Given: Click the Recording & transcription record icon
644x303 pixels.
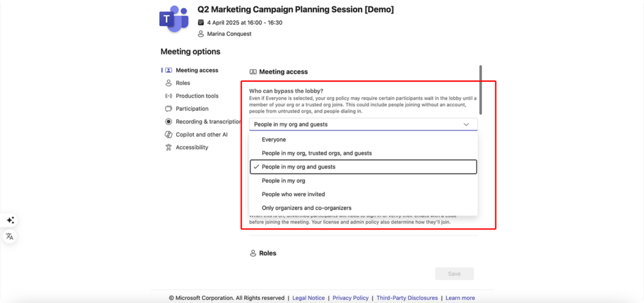Looking at the screenshot, I should point(169,121).
